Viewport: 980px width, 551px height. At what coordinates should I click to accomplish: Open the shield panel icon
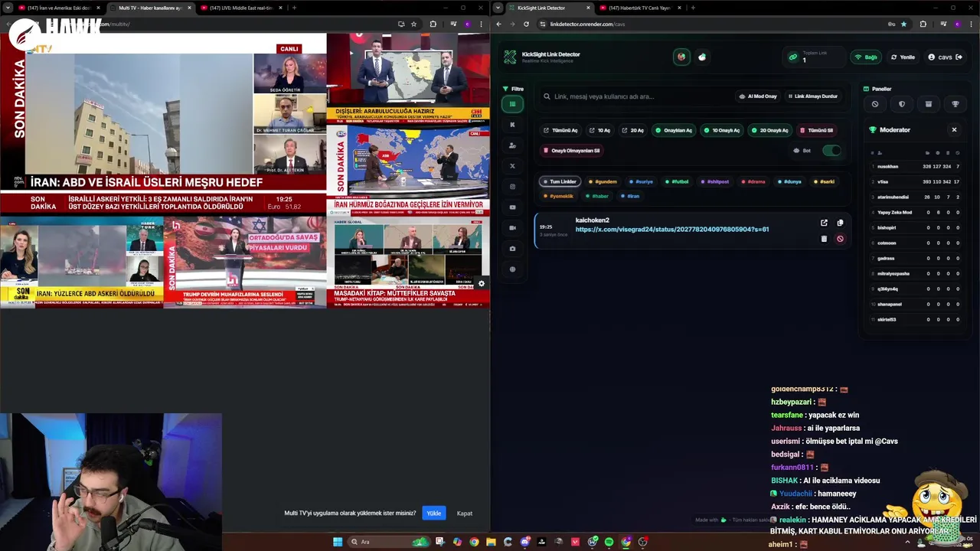[902, 104]
